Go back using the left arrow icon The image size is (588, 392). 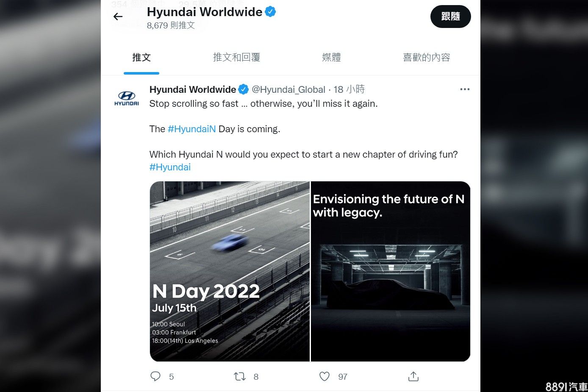[x=118, y=17]
